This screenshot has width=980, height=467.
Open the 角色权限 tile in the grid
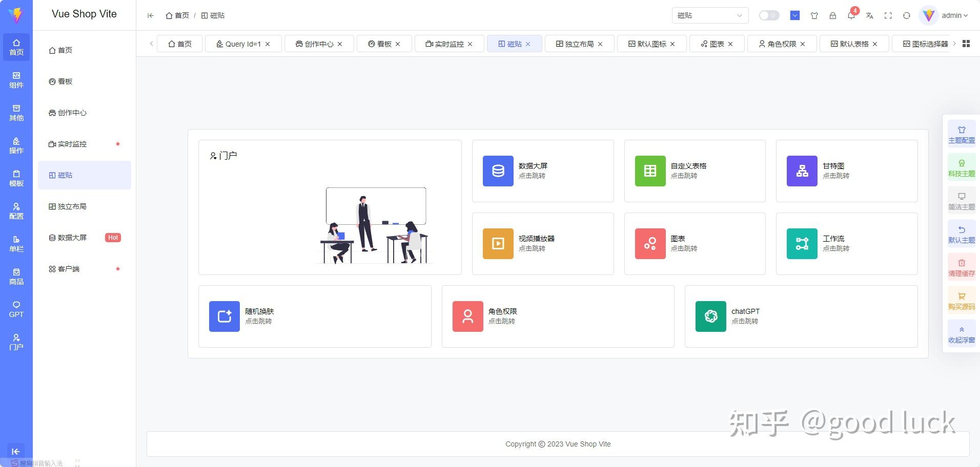coord(558,316)
